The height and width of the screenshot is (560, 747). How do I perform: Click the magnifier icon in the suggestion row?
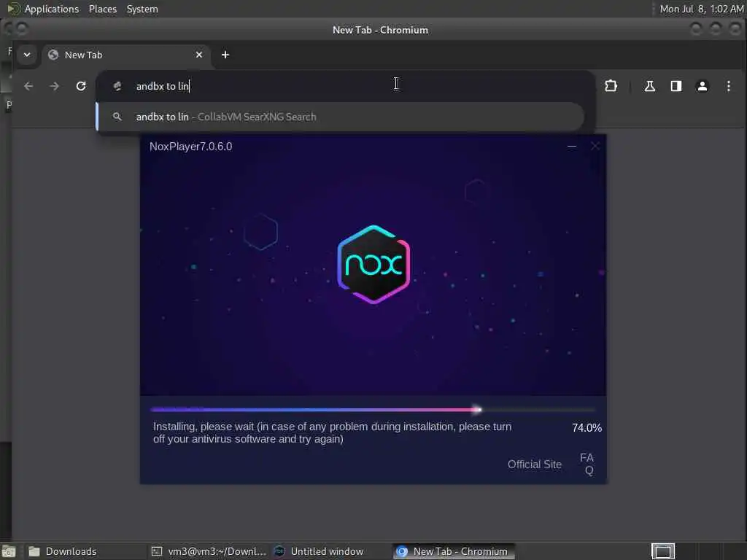click(117, 117)
